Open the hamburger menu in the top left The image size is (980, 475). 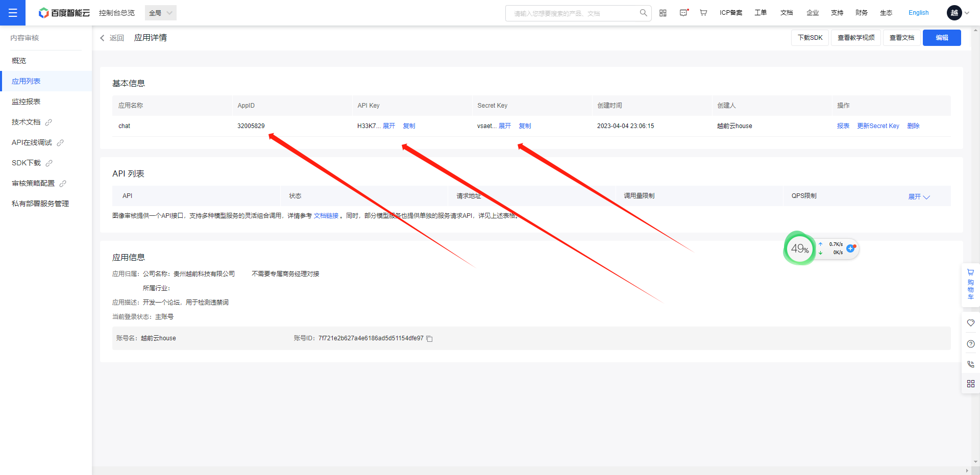[13, 13]
